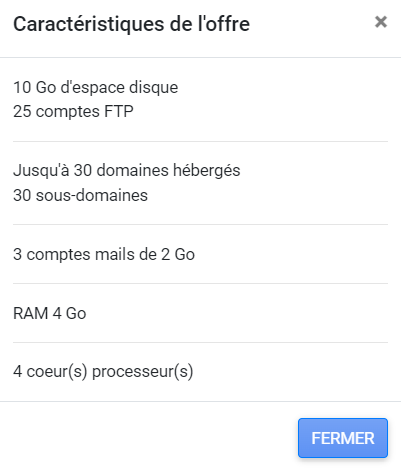This screenshot has width=401, height=472.
Task: Click the word processeur(s)
Action: pyautogui.click(x=143, y=372)
